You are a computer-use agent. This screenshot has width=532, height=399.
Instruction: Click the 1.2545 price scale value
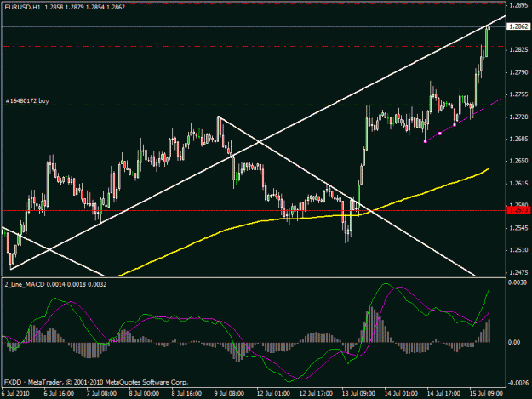point(519,228)
